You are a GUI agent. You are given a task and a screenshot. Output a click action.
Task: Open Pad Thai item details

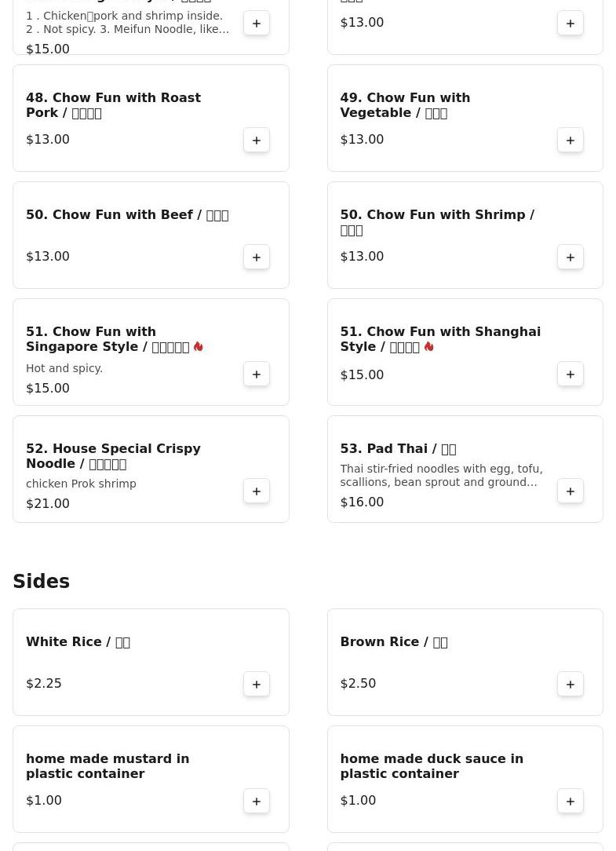tap(397, 449)
